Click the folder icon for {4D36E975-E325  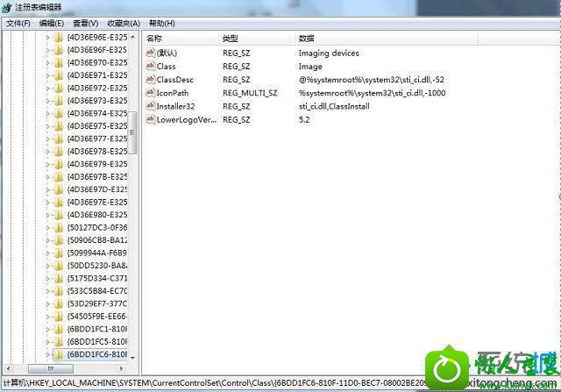click(x=59, y=126)
